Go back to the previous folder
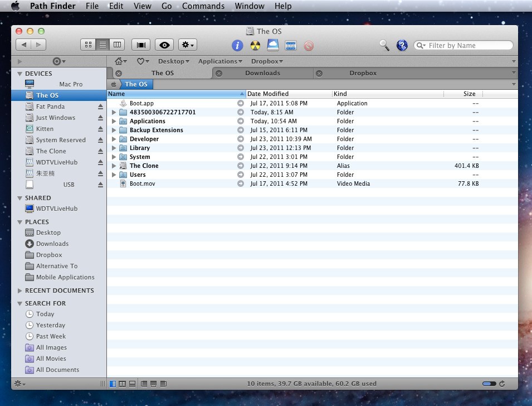The width and height of the screenshot is (532, 406). click(x=23, y=45)
